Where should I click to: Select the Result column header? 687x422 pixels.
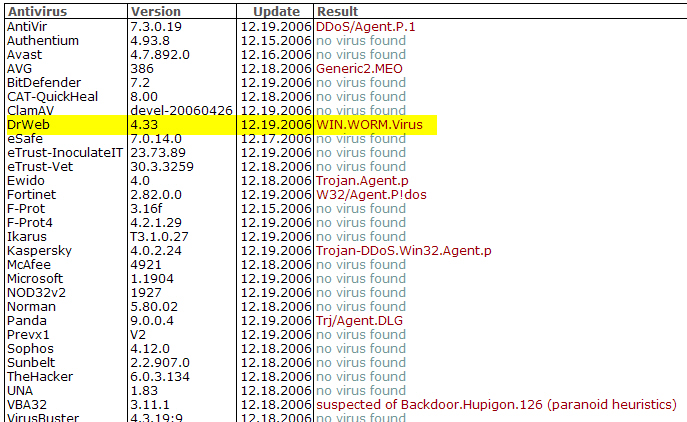click(337, 11)
